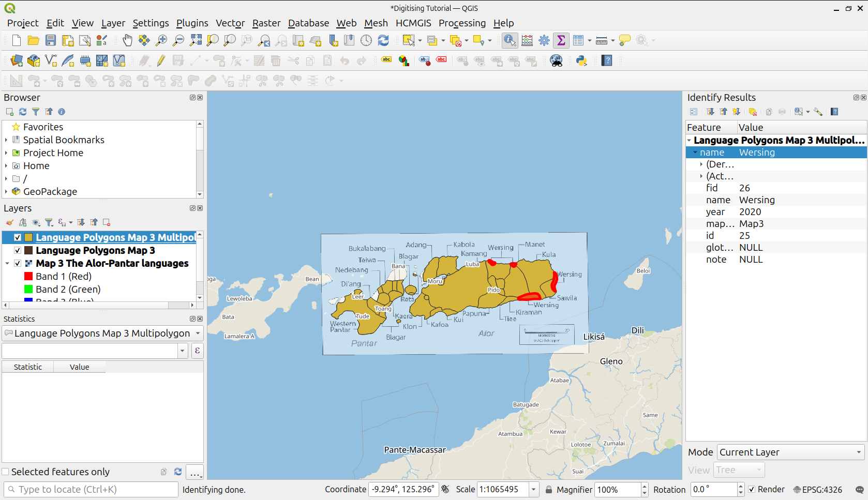Expand the Spatial Bookmarks tree item
The height and width of the screenshot is (500, 868).
click(6, 140)
